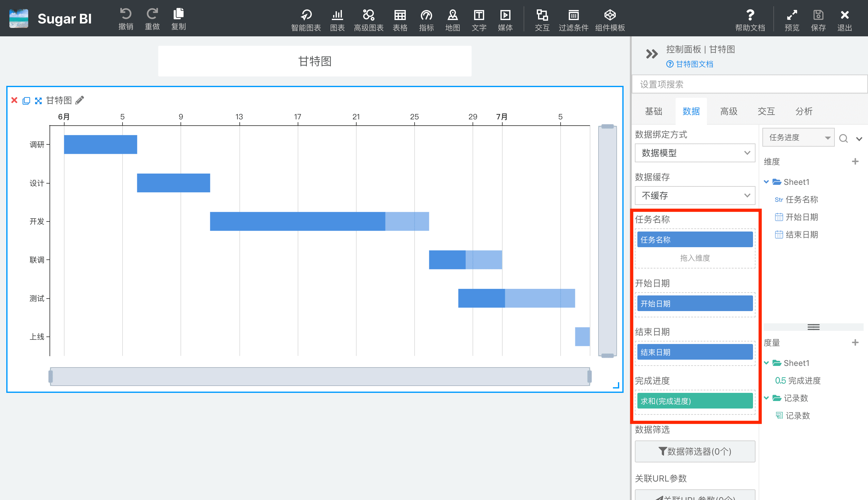Viewport: 868px width, 500px height.
Task: Select the 完成进度 measure in tree
Action: 797,381
